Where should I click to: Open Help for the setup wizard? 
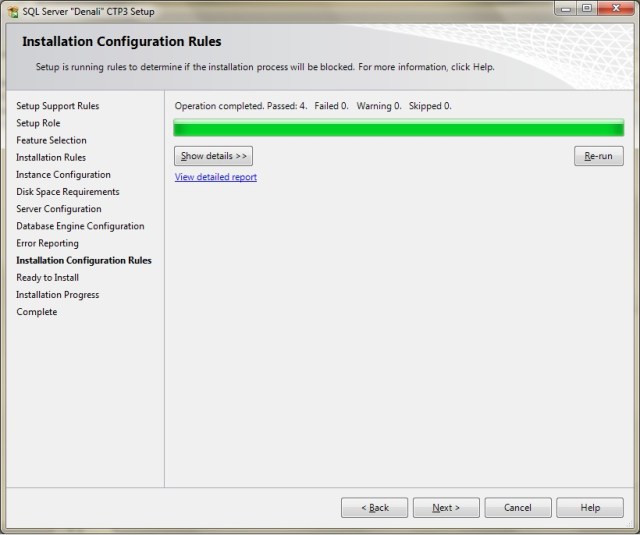[x=590, y=508]
